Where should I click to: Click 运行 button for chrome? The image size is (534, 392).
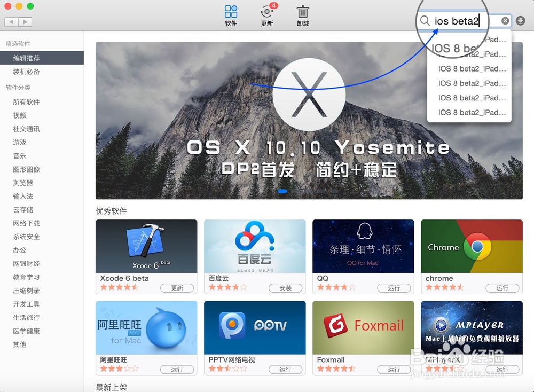tap(502, 288)
